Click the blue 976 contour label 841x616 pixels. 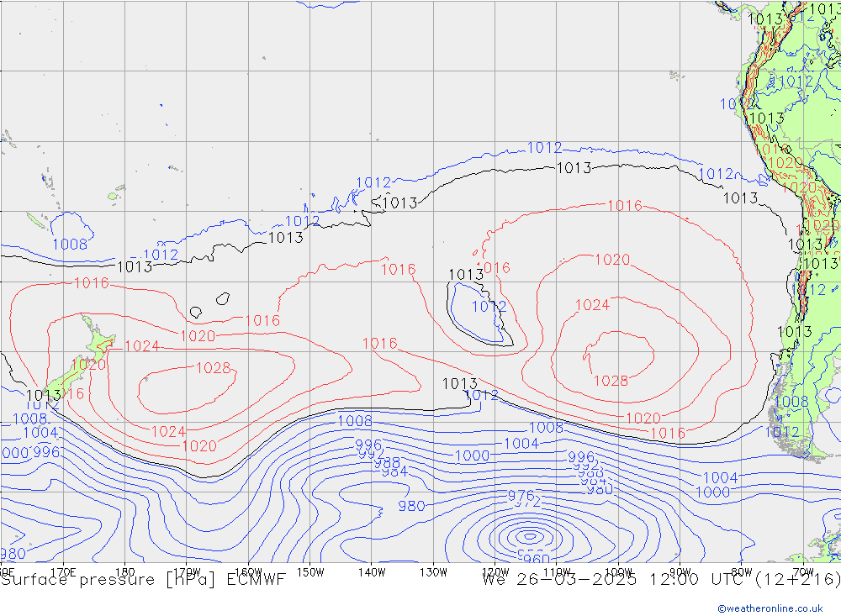pos(521,495)
